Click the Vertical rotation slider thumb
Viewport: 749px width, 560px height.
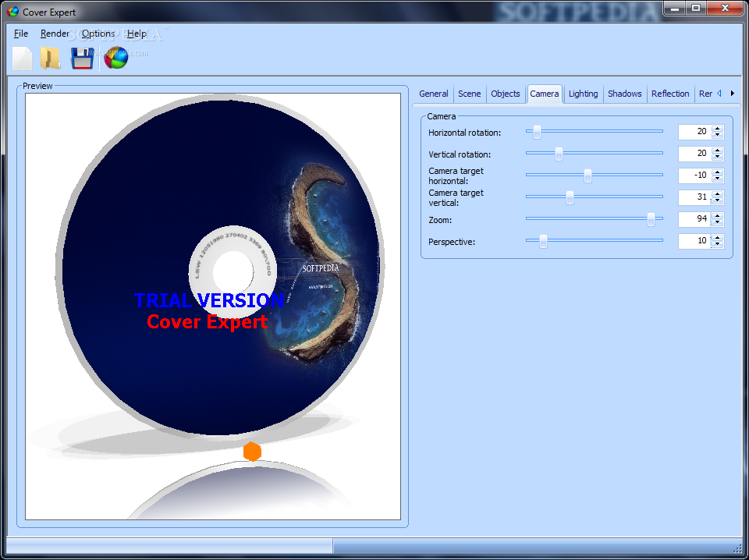[559, 154]
